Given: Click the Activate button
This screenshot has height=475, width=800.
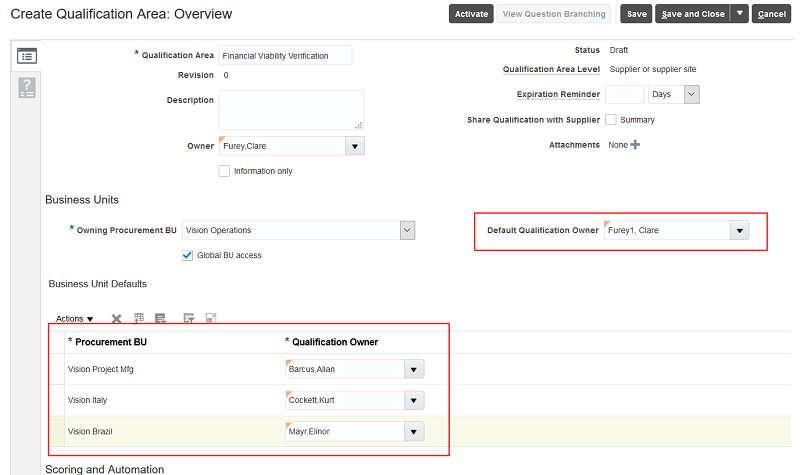Looking at the screenshot, I should tap(471, 14).
